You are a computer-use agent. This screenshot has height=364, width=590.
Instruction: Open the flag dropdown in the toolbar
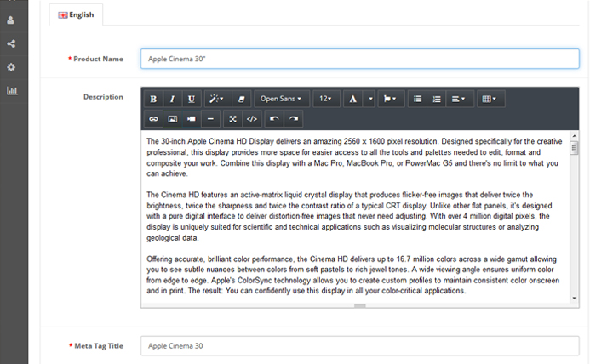[x=391, y=99]
